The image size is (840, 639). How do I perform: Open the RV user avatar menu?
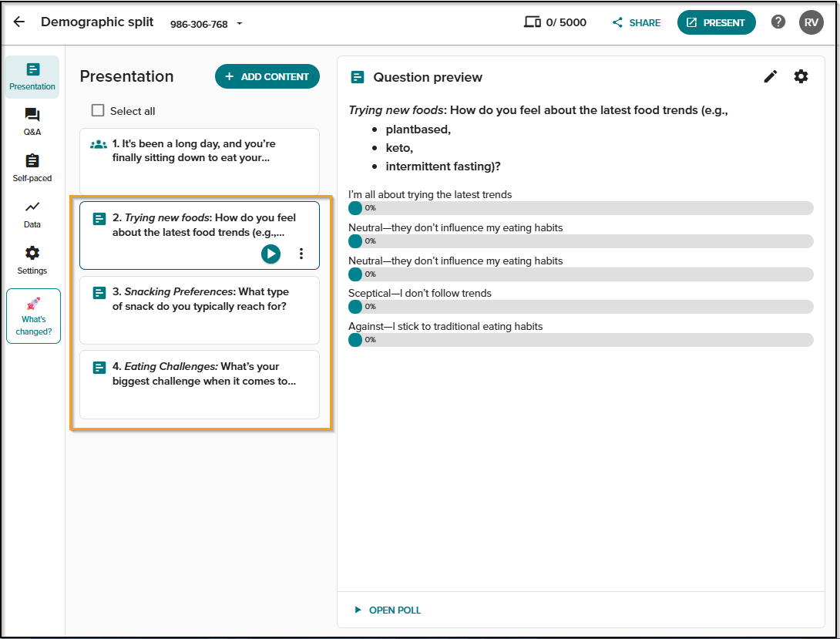point(811,22)
